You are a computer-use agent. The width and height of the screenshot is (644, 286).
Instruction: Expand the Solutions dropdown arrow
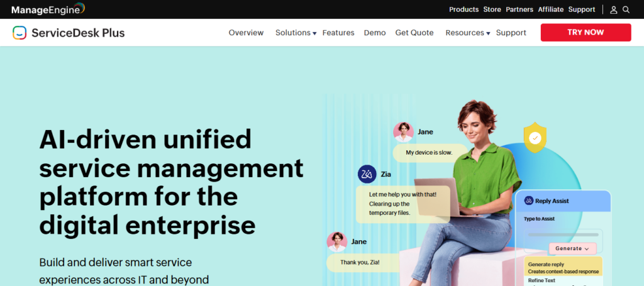314,33
